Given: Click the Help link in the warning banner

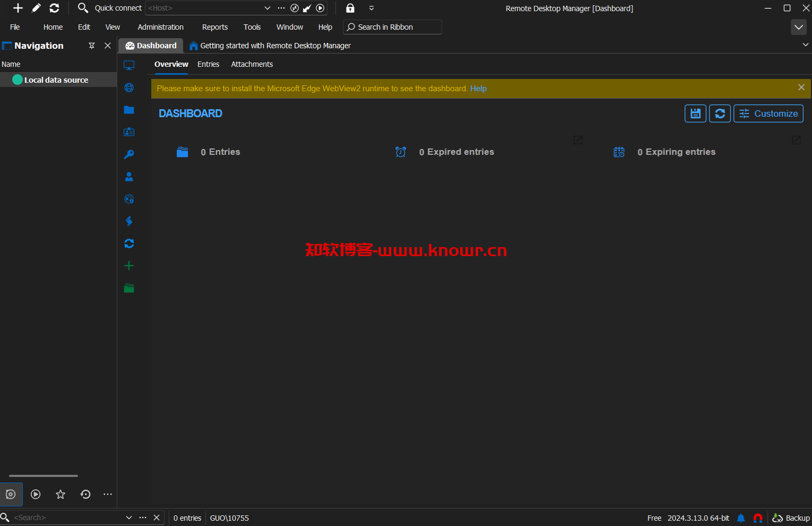Looking at the screenshot, I should (478, 89).
